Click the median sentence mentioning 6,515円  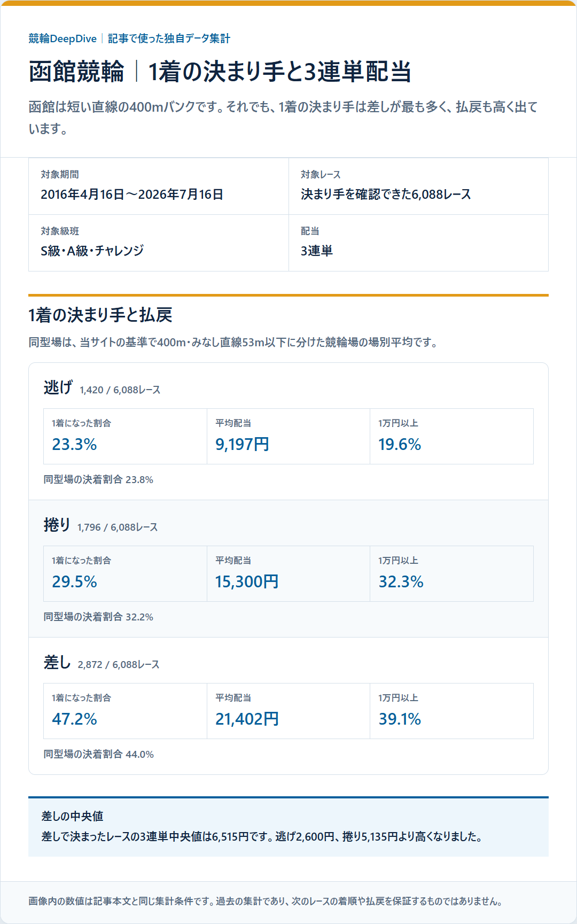[x=262, y=836]
